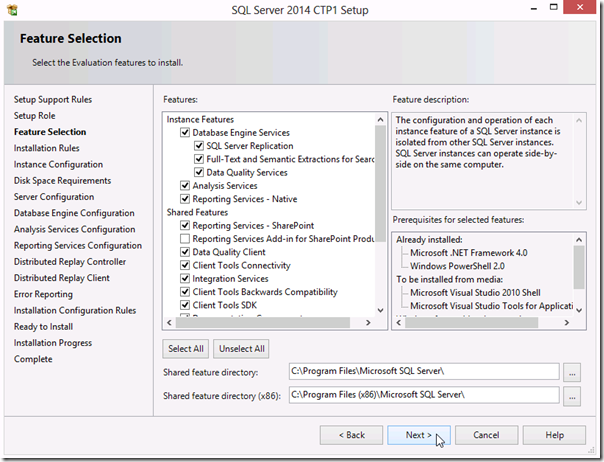Click Disk Space Requirements step
Screen dimensions: 604x462
tap(62, 180)
